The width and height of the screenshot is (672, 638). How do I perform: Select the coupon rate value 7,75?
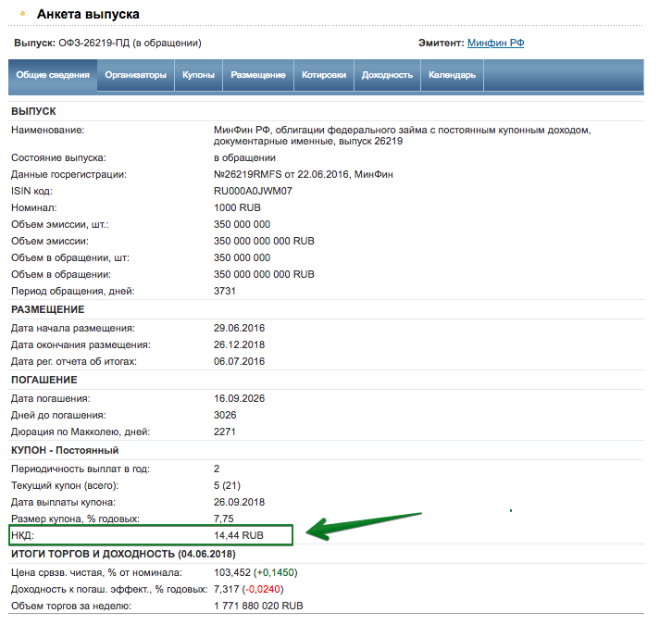click(x=224, y=519)
